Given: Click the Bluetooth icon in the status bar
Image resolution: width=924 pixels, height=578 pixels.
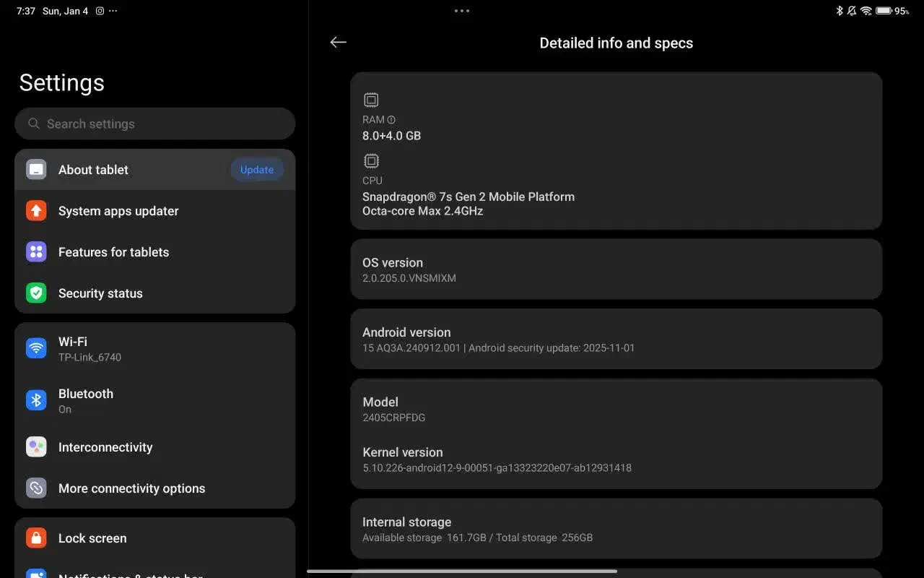Looking at the screenshot, I should 839,11.
